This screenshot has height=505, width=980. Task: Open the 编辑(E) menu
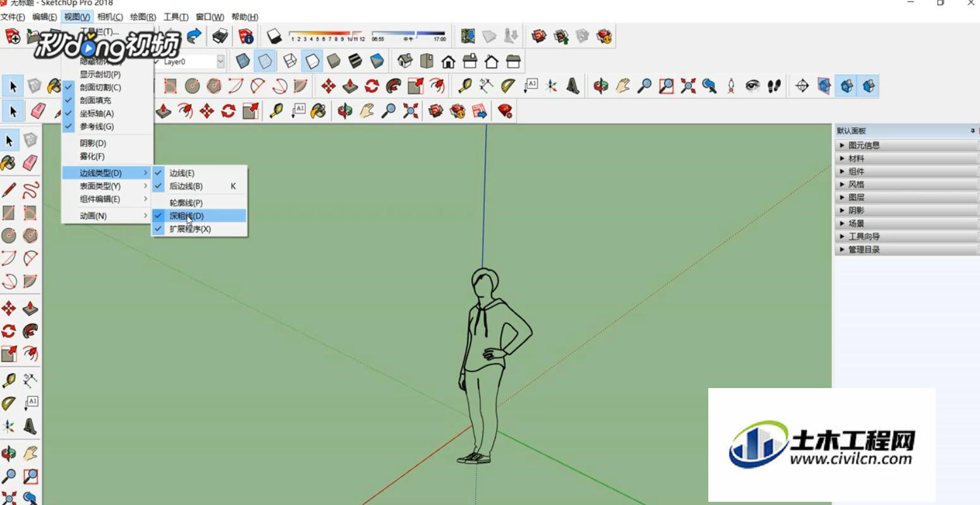[44, 17]
